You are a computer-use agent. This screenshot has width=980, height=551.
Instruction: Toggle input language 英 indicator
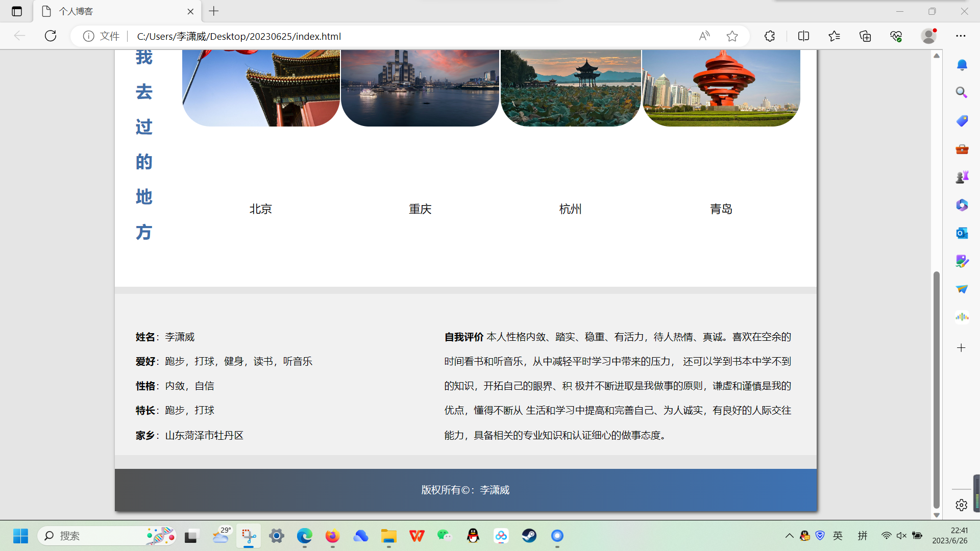pos(838,536)
